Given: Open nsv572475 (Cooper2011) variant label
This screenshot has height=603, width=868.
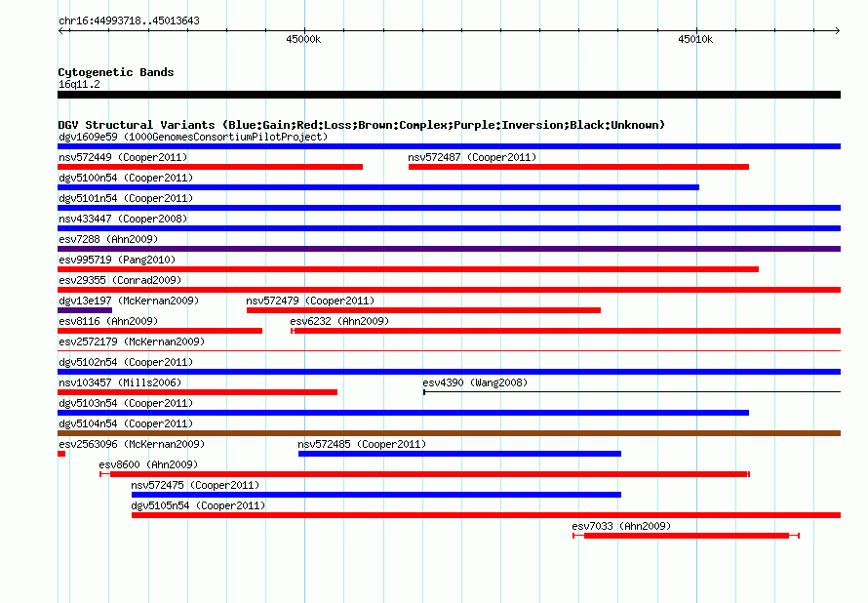Looking at the screenshot, I should point(195,485).
